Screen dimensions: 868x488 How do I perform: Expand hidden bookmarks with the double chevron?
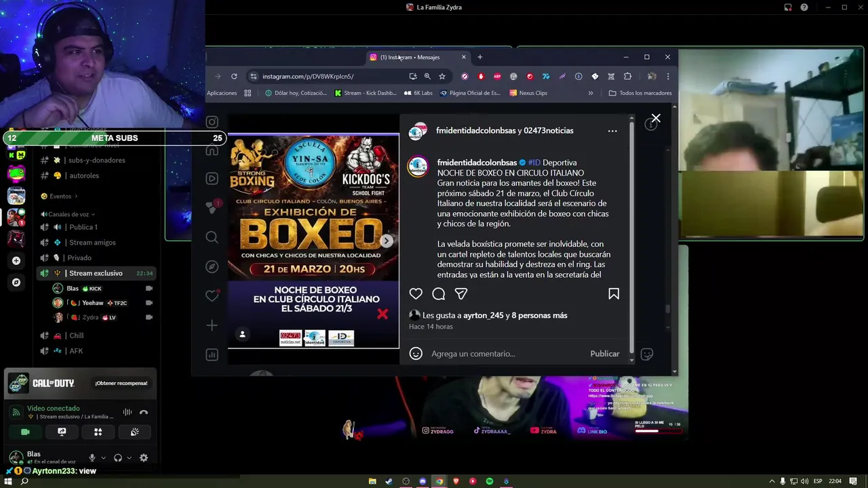tap(591, 93)
